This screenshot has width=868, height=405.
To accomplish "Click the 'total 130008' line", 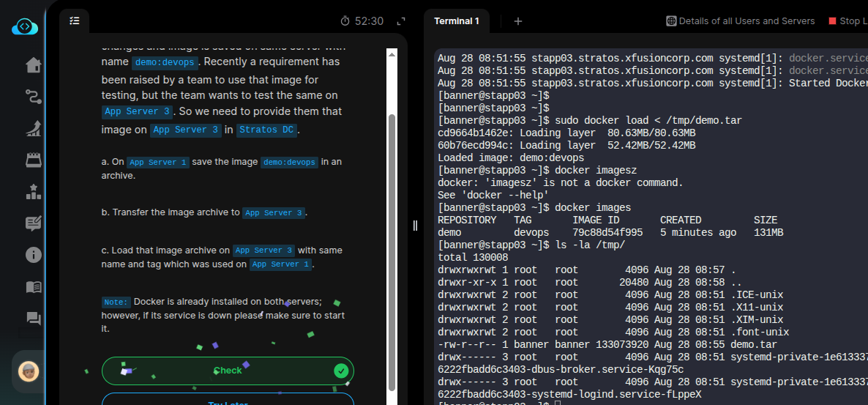I will 473,258.
